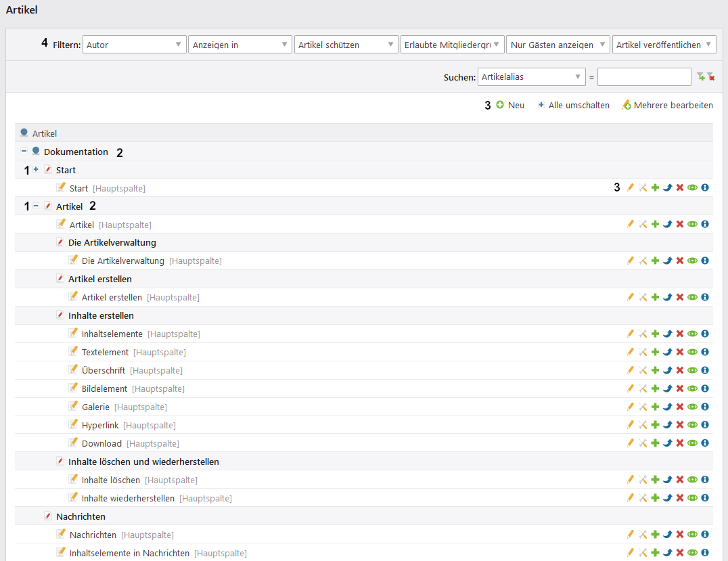Edit the Textelement article with pencil icon
728x561 pixels.
coord(630,352)
